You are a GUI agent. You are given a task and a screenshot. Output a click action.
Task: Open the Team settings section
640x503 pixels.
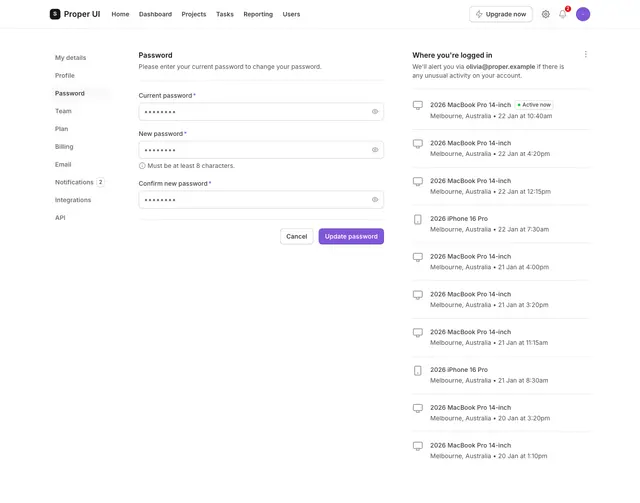(x=63, y=111)
